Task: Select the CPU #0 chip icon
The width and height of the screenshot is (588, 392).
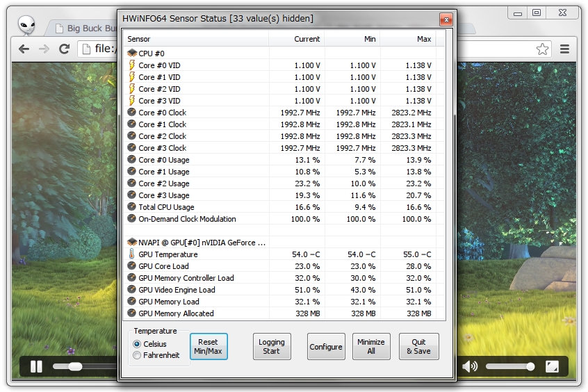Action: click(x=132, y=54)
